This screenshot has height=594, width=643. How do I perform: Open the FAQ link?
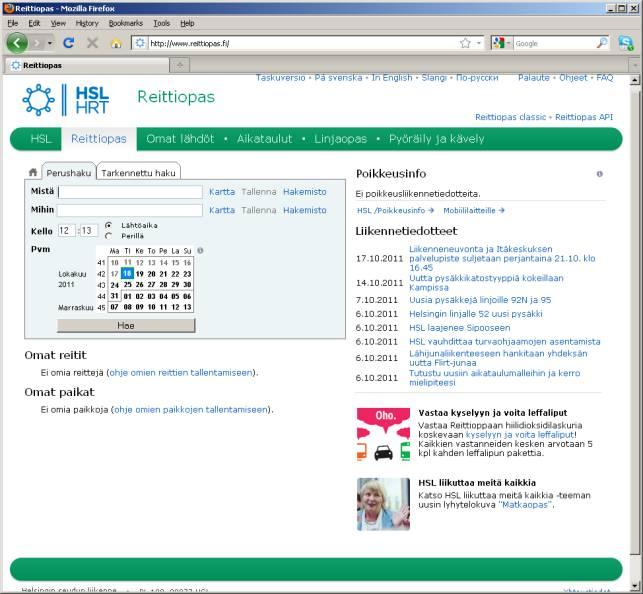click(x=604, y=77)
